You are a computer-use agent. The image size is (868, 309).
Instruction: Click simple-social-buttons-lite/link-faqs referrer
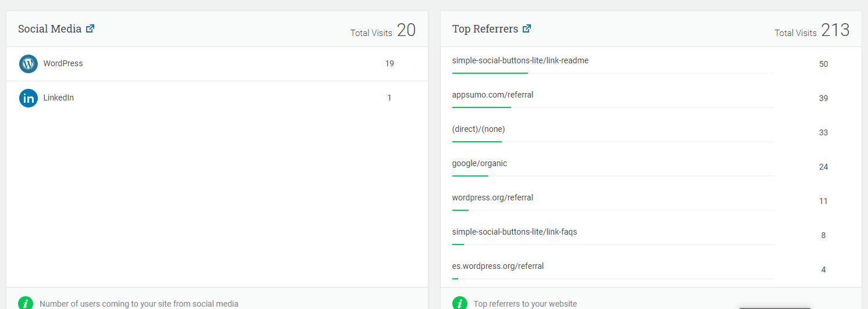[515, 232]
